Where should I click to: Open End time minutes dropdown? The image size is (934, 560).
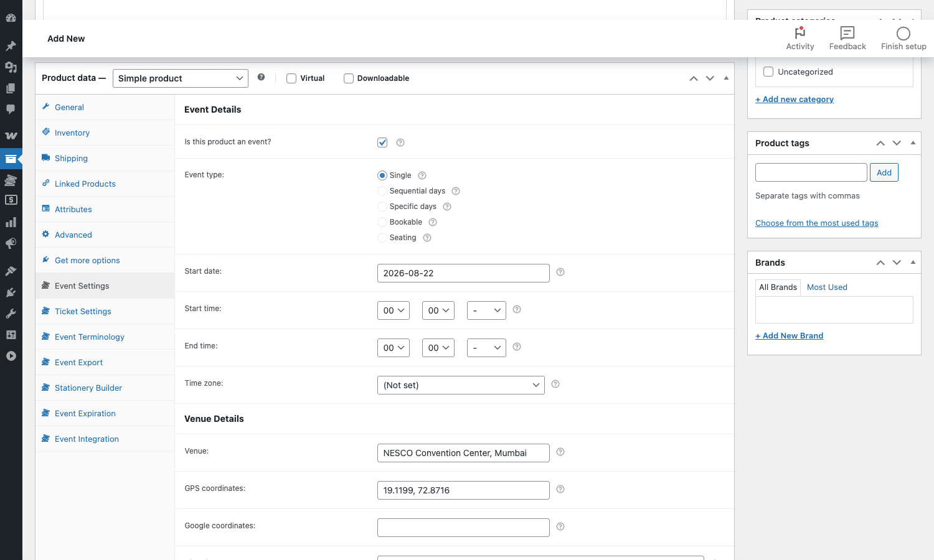[x=438, y=348]
